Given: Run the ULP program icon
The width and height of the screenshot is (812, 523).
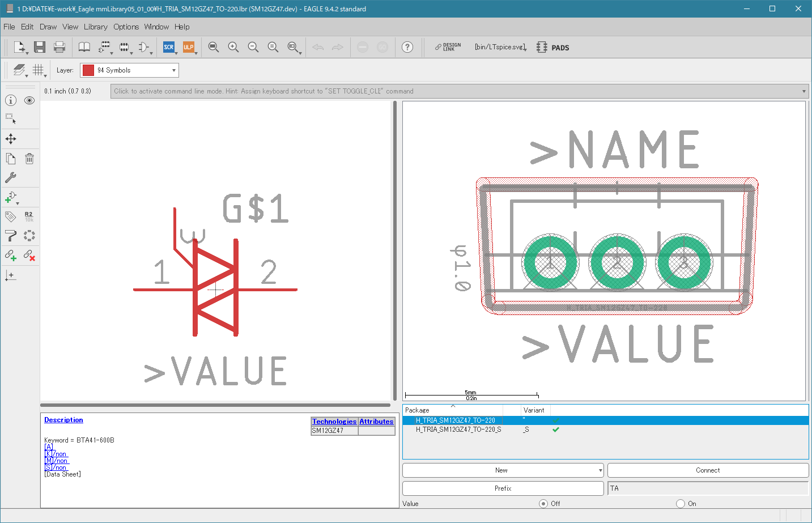Looking at the screenshot, I should pos(189,47).
